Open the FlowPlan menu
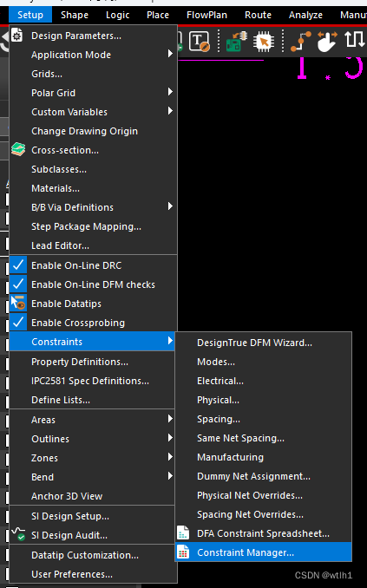This screenshot has width=367, height=588. click(x=206, y=15)
